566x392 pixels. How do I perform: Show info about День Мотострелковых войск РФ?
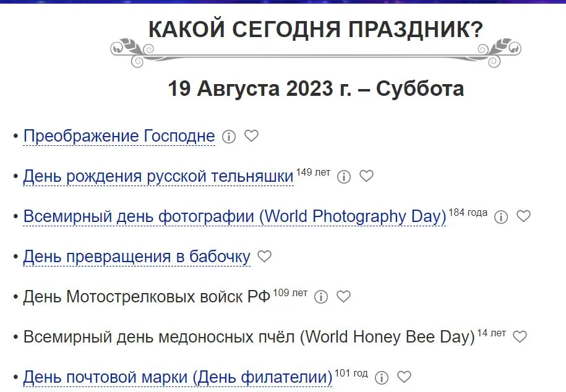pos(320,297)
